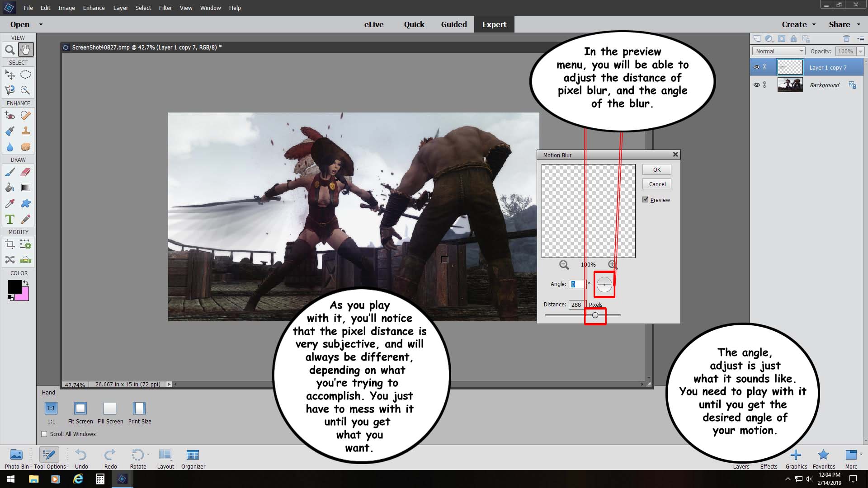Image resolution: width=868 pixels, height=488 pixels.
Task: Select the Pencil tool
Action: coord(26,220)
